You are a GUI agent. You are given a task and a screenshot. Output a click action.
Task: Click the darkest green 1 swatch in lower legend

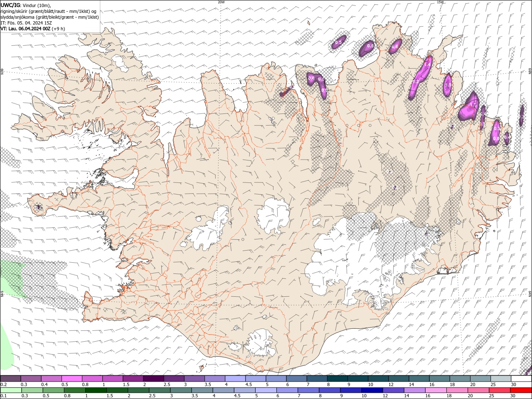95,390
